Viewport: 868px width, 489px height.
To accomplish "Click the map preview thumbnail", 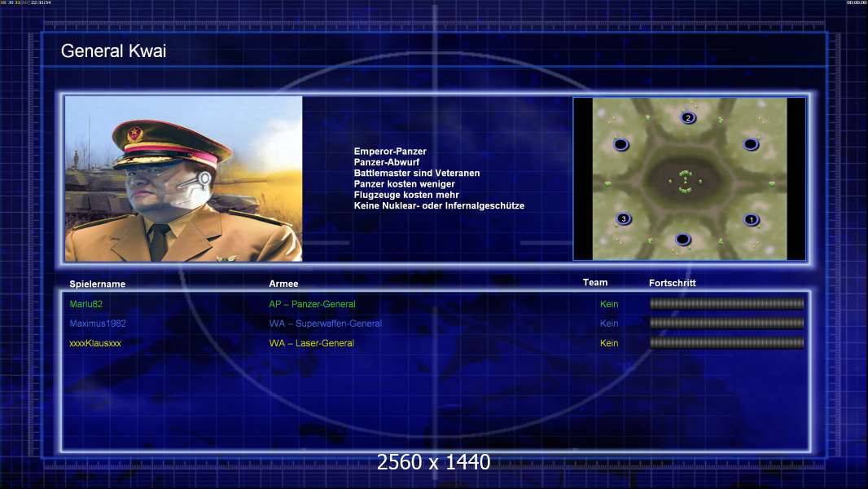I will click(690, 178).
